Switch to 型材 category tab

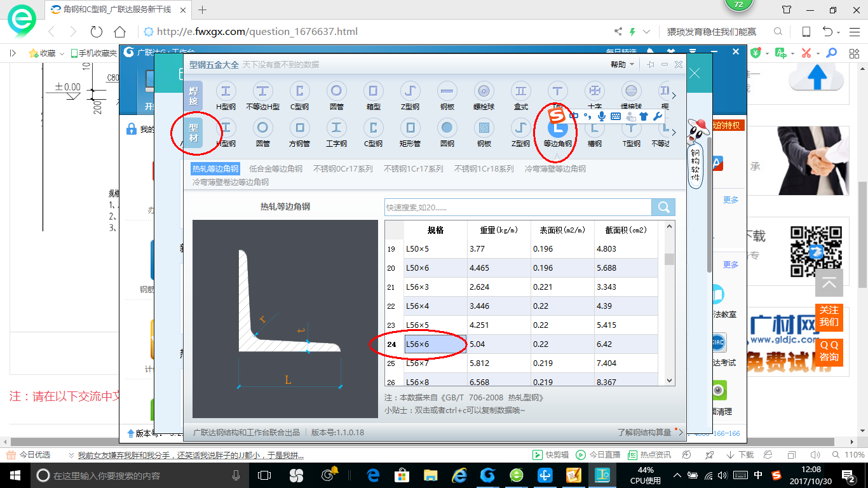coord(193,133)
